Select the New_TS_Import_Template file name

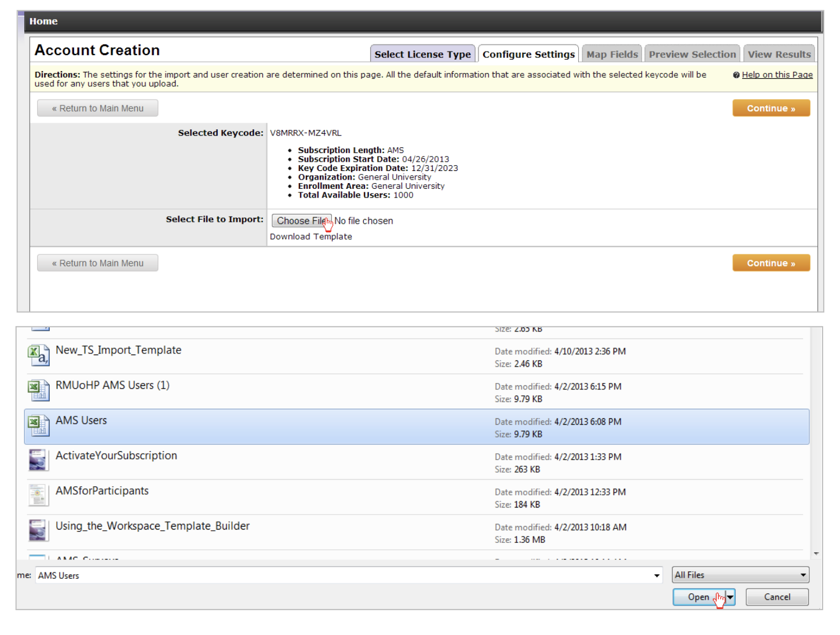coord(118,350)
